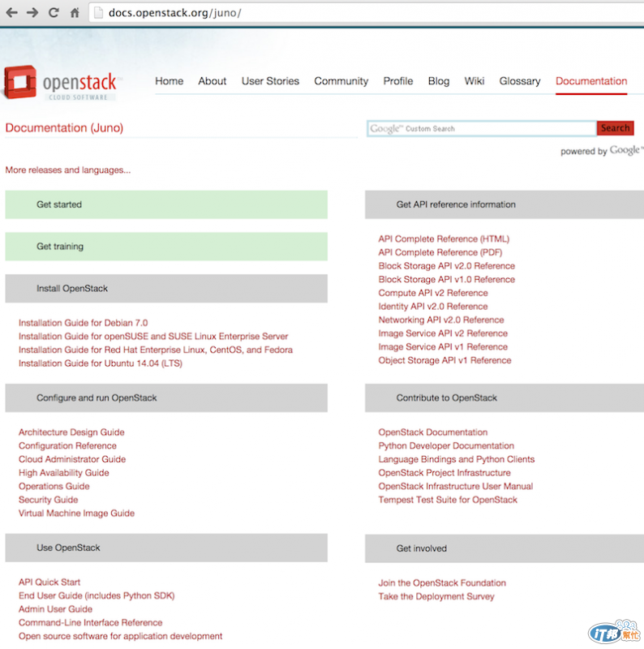Open the Home nav item
The width and height of the screenshot is (644, 649).
click(x=170, y=81)
